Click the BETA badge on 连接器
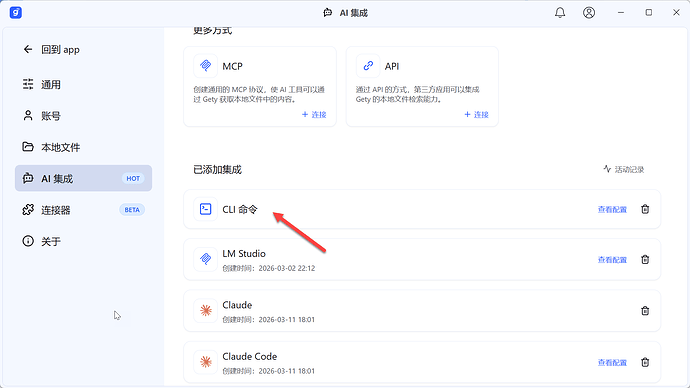 [132, 210]
